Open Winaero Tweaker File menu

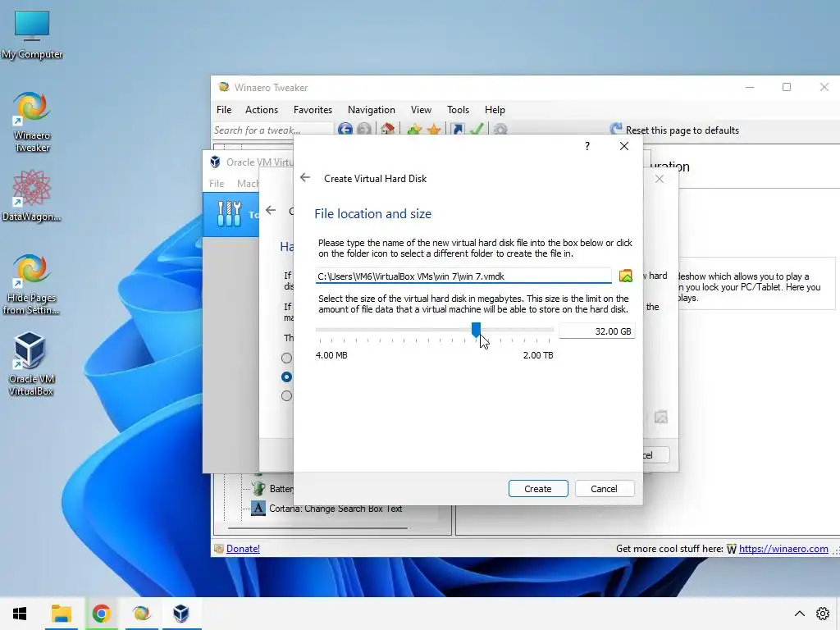[x=224, y=110]
